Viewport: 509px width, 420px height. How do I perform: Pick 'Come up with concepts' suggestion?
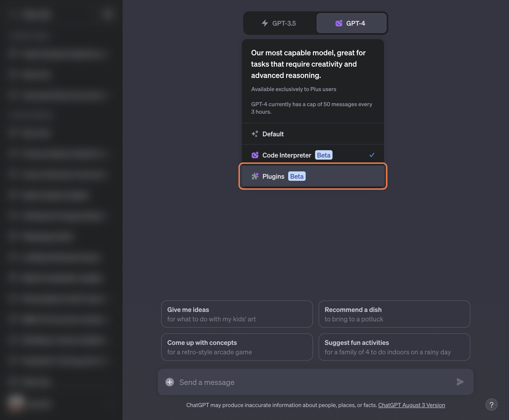237,347
